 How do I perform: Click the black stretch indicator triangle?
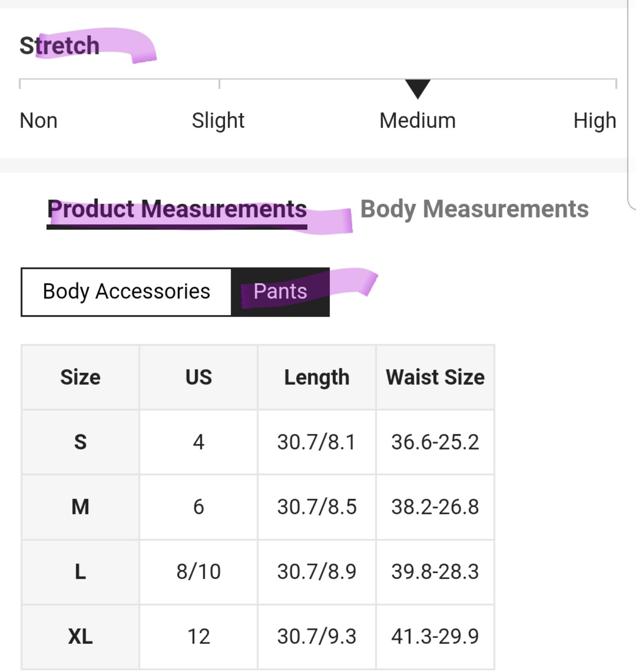pos(418,89)
